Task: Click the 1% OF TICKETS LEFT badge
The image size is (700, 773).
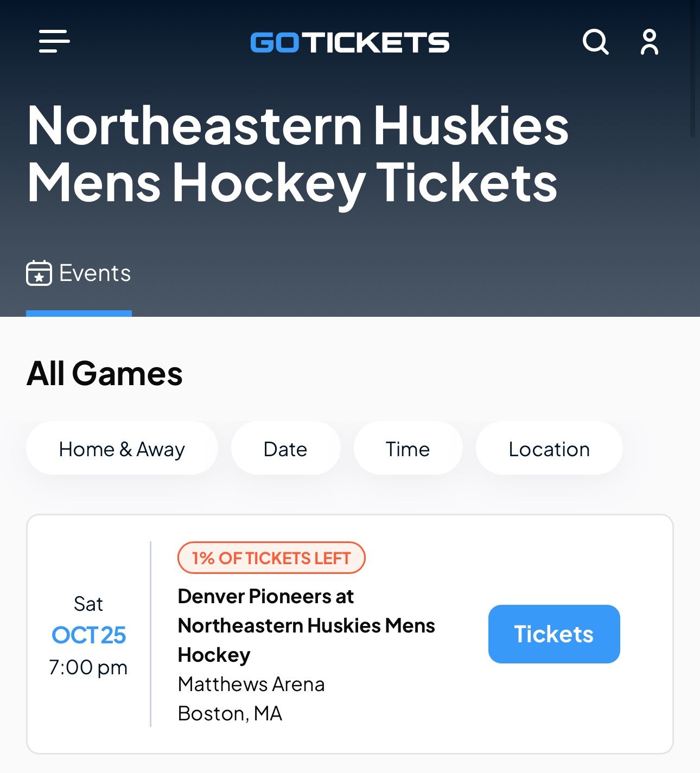Action: tap(271, 558)
